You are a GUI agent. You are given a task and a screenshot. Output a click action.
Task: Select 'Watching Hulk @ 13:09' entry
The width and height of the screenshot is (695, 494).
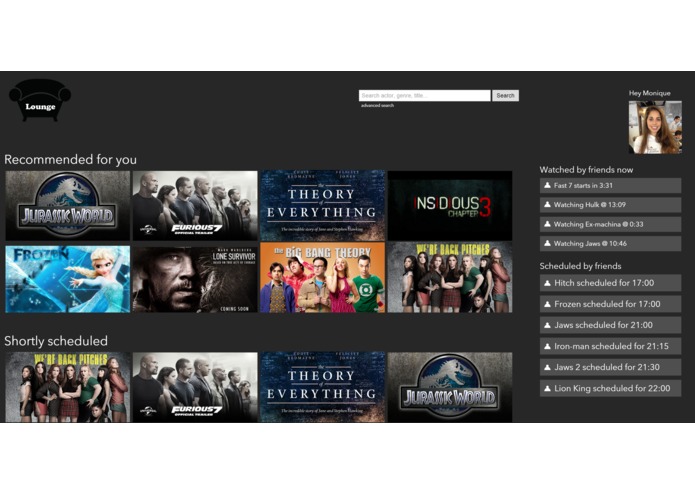point(610,205)
